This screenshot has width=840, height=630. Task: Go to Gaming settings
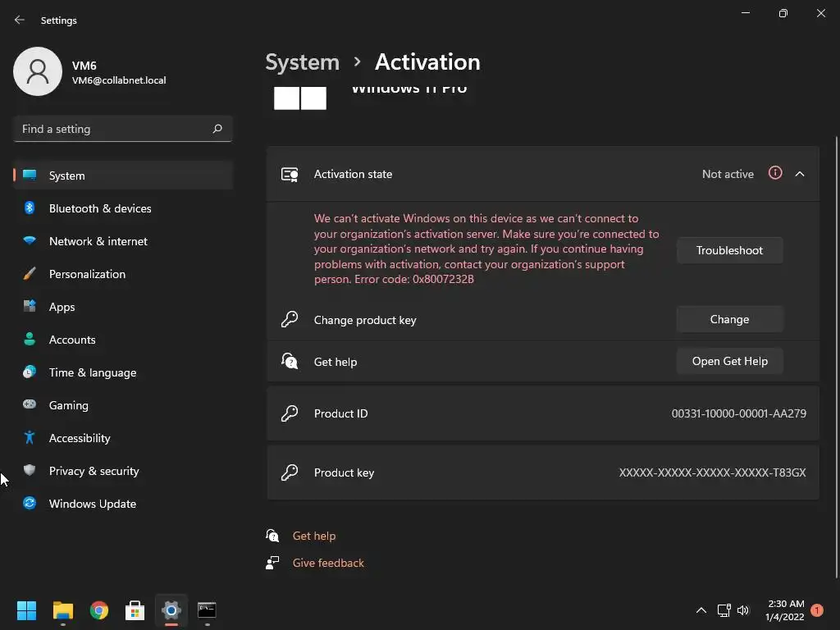point(123,405)
